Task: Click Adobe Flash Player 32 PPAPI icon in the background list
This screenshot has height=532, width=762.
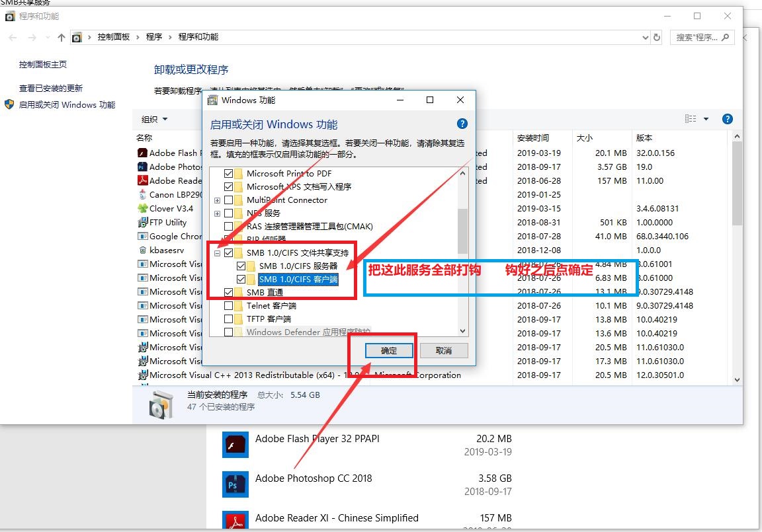Action: [x=235, y=445]
